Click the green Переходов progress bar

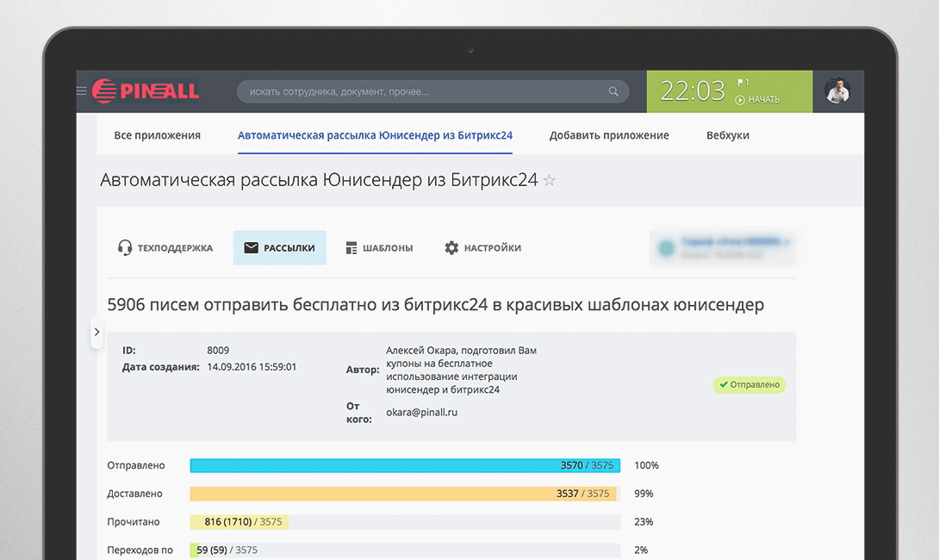coord(194,550)
